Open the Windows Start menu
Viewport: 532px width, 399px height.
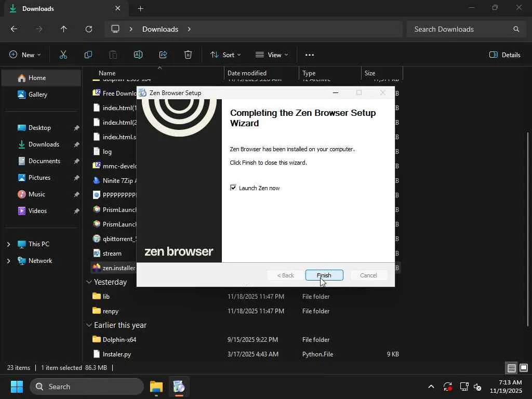(x=17, y=387)
